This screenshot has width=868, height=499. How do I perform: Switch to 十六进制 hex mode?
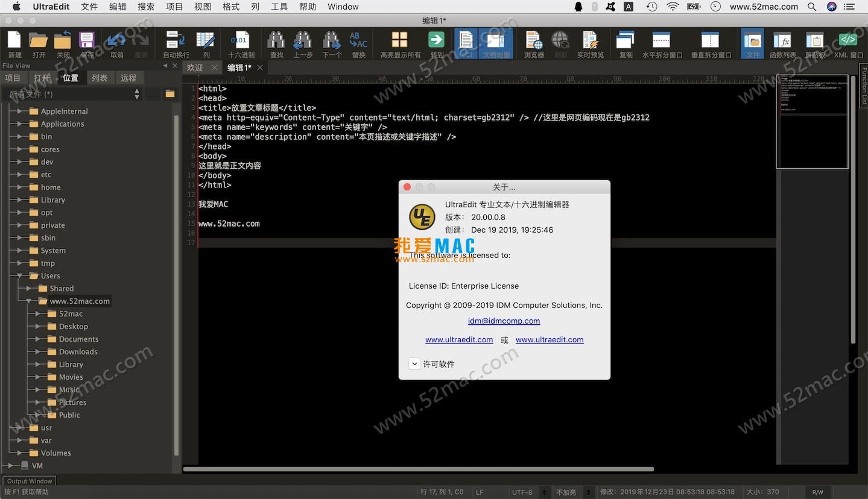click(241, 43)
